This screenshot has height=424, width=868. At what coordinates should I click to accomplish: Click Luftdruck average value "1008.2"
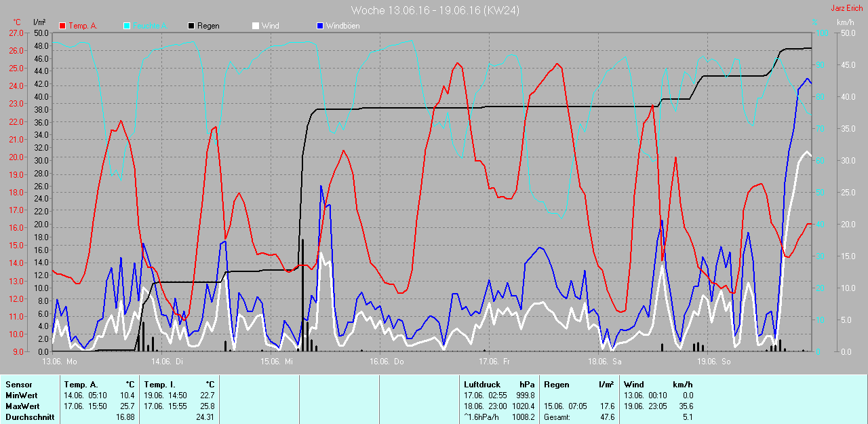point(524,417)
